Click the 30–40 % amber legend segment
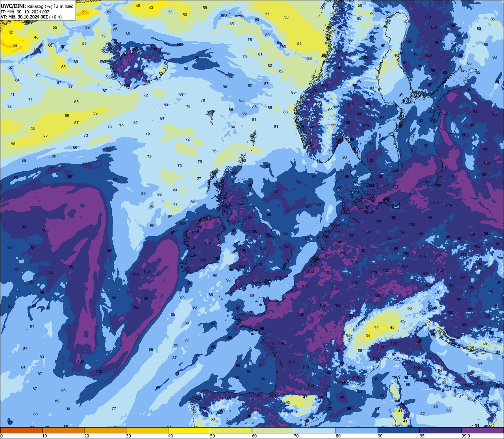The image size is (504, 439). [x=147, y=430]
